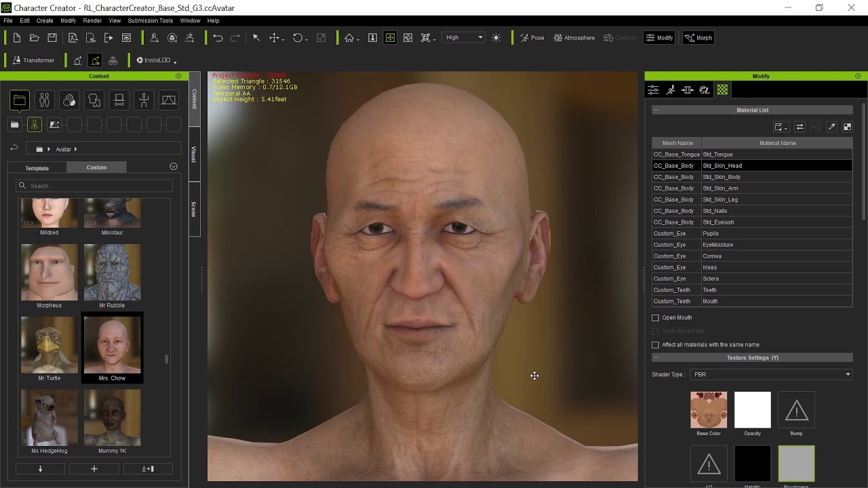Switch to the Visual side tab
This screenshot has height=488, width=868.
pos(194,155)
